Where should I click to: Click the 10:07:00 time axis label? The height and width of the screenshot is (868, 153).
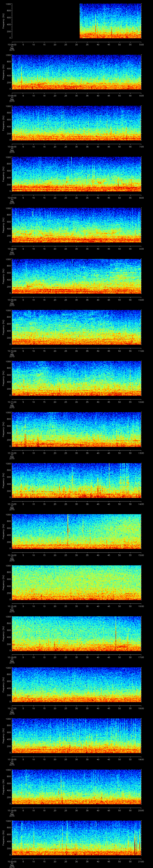click(x=12, y=198)
